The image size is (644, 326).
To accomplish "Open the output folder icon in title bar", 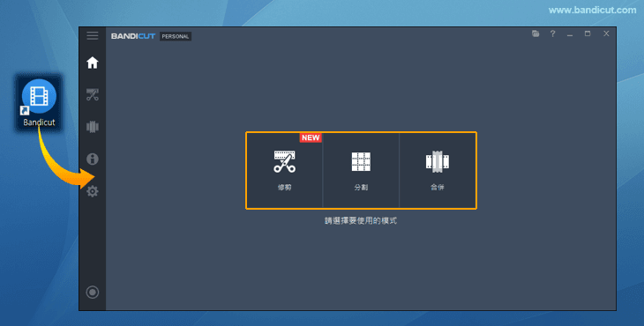I will click(535, 33).
